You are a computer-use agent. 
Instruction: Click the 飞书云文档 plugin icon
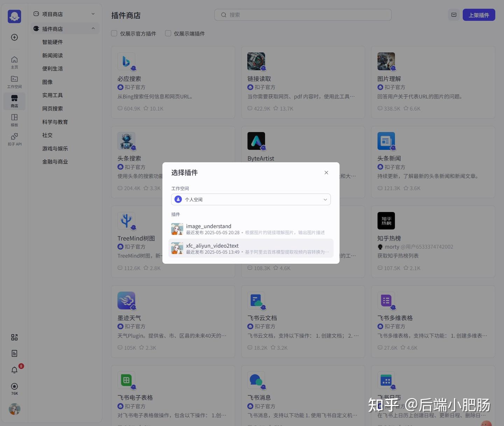tap(256, 300)
